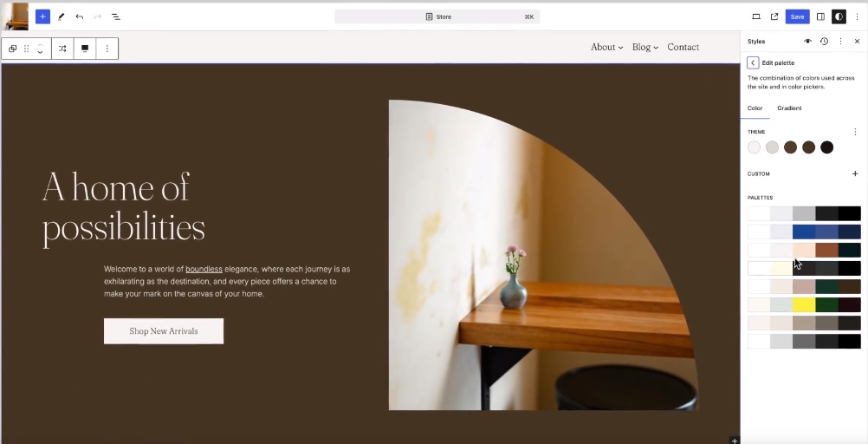Open the Styles panel more menu

[x=840, y=42]
